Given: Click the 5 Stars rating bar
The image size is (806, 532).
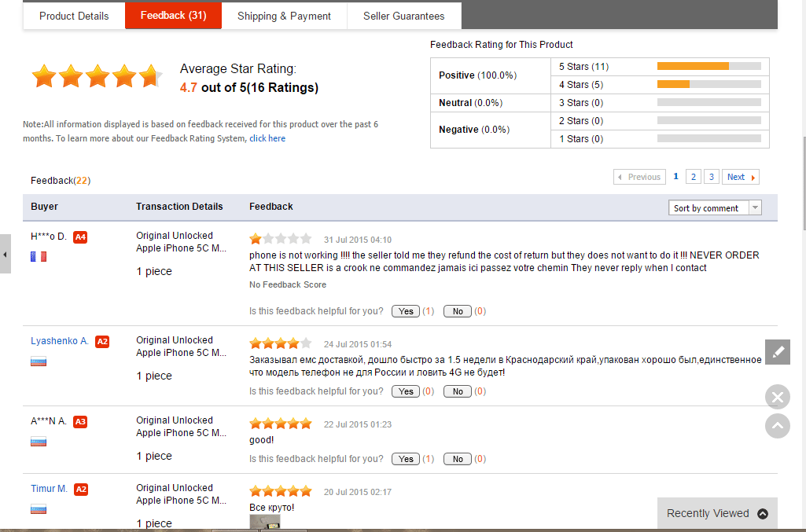Looking at the screenshot, I should [x=708, y=67].
